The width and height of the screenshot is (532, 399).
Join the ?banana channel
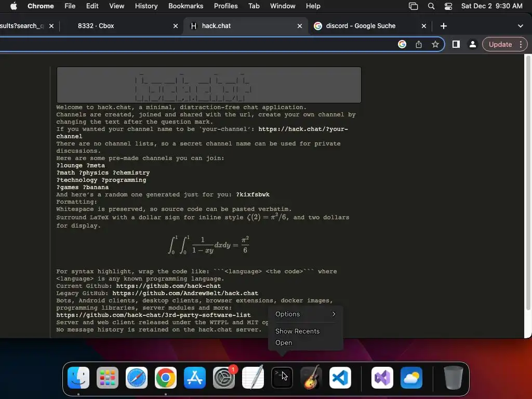(x=96, y=187)
